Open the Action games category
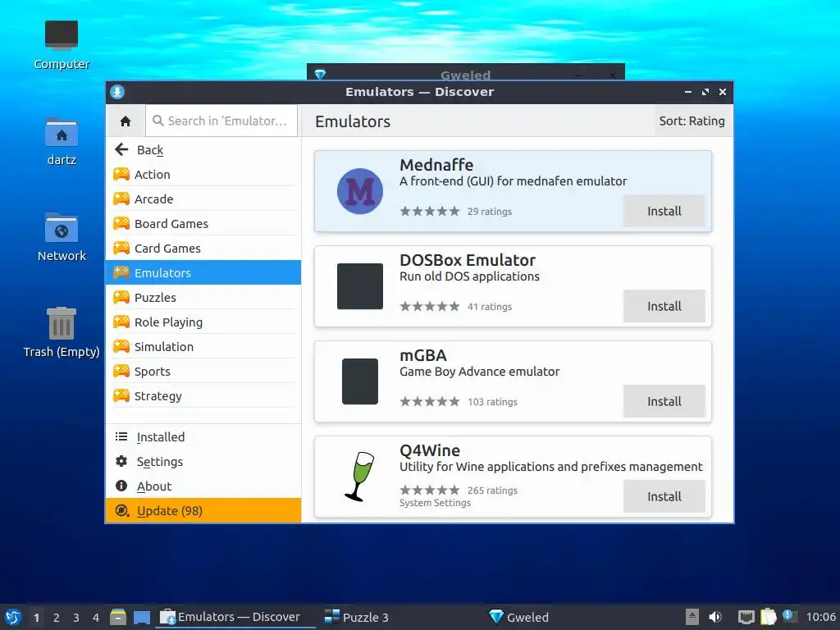 pyautogui.click(x=203, y=175)
